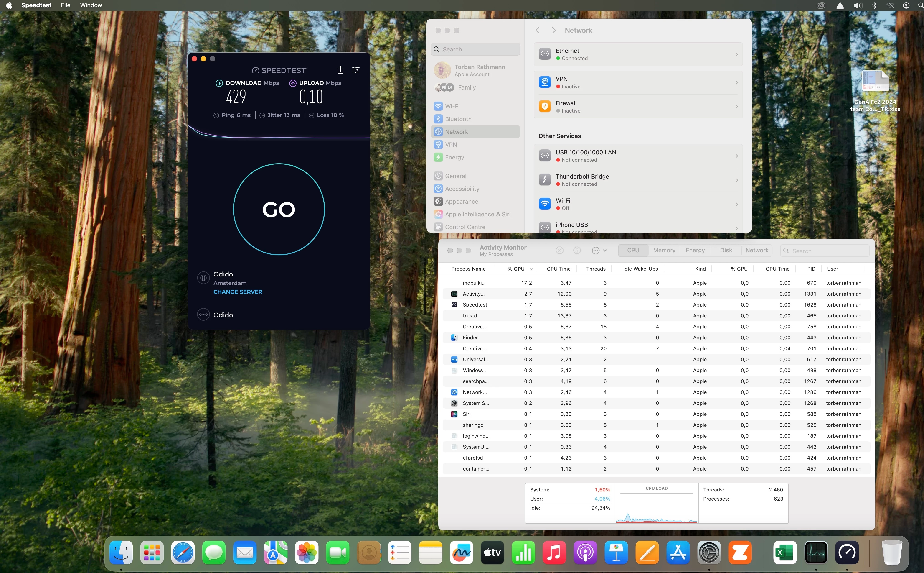Click Activity Monitor search field

click(824, 251)
